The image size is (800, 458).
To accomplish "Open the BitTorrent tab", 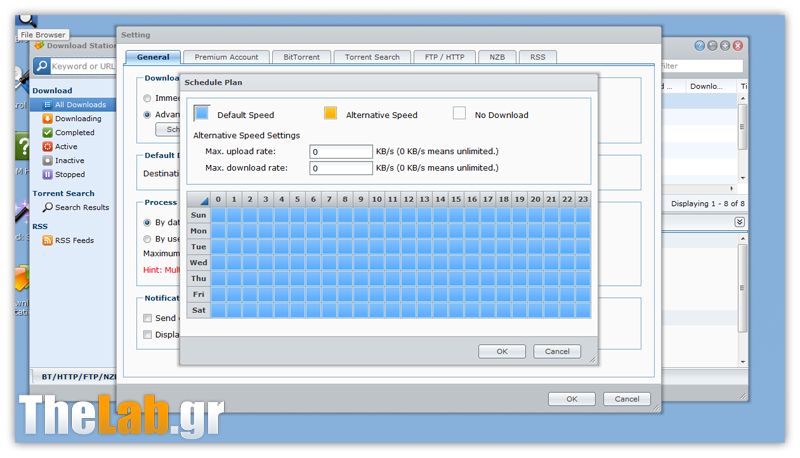I will point(302,57).
